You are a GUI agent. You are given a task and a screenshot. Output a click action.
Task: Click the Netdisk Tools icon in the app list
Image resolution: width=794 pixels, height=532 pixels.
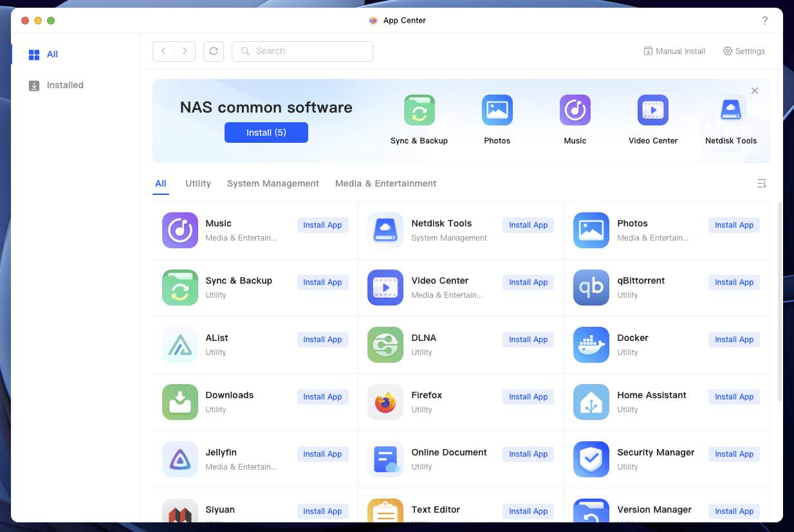click(x=385, y=230)
